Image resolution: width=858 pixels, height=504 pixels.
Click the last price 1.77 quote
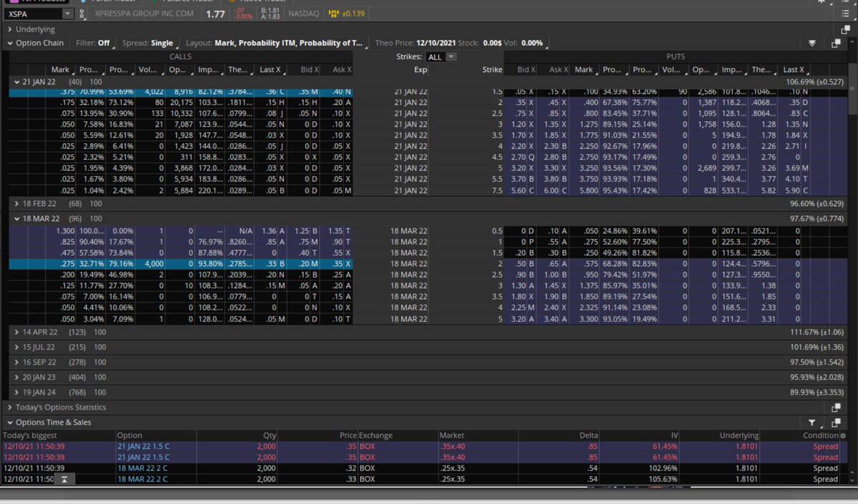pos(214,14)
